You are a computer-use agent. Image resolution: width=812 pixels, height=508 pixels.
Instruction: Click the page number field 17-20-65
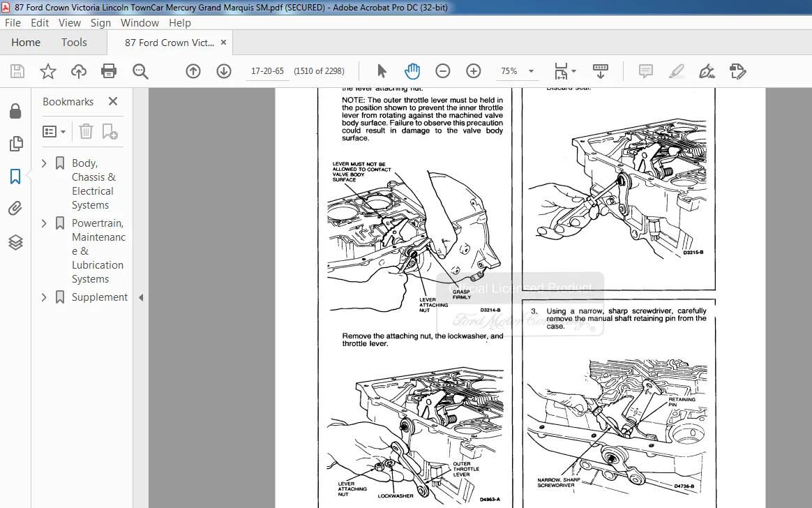267,71
